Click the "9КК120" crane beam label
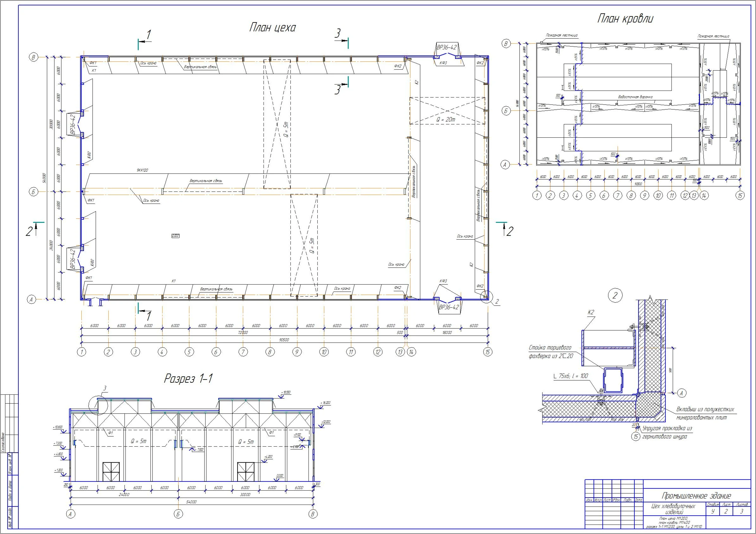The height and width of the screenshot is (534, 756). pos(142,170)
